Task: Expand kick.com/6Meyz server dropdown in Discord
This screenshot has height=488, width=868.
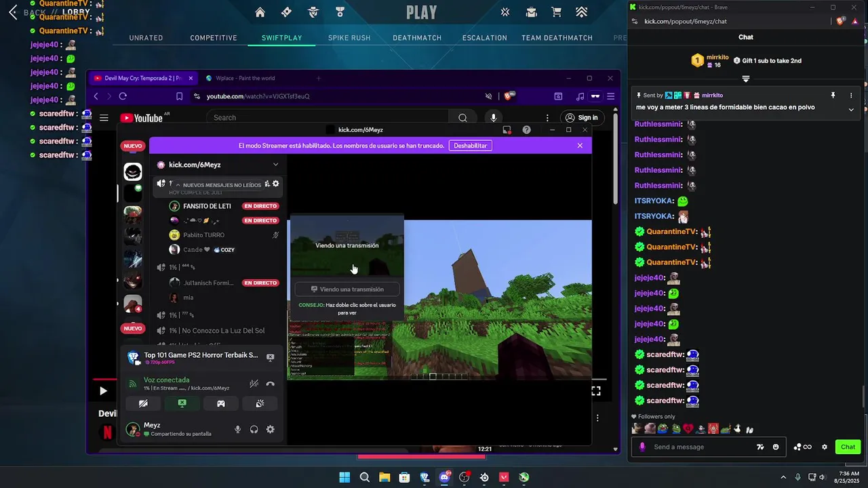Action: 275,165
